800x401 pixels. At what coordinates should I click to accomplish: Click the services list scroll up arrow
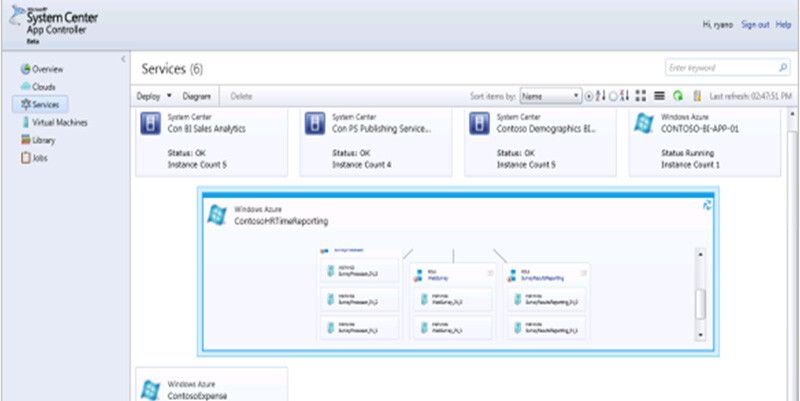(x=794, y=114)
